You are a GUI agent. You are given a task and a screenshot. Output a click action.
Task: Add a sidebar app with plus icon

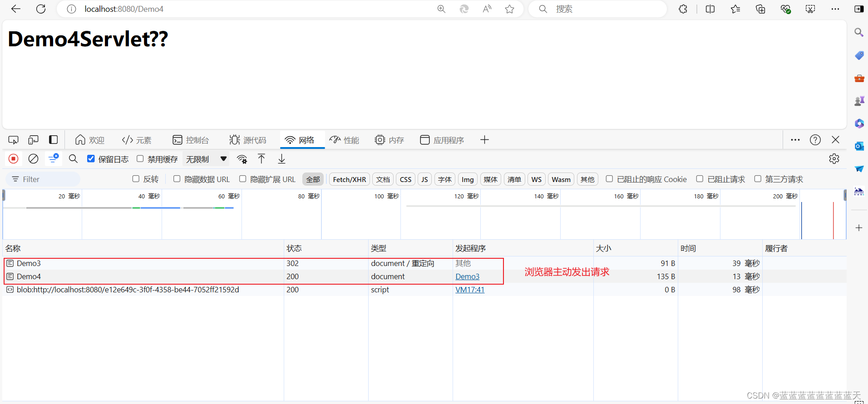pos(859,228)
